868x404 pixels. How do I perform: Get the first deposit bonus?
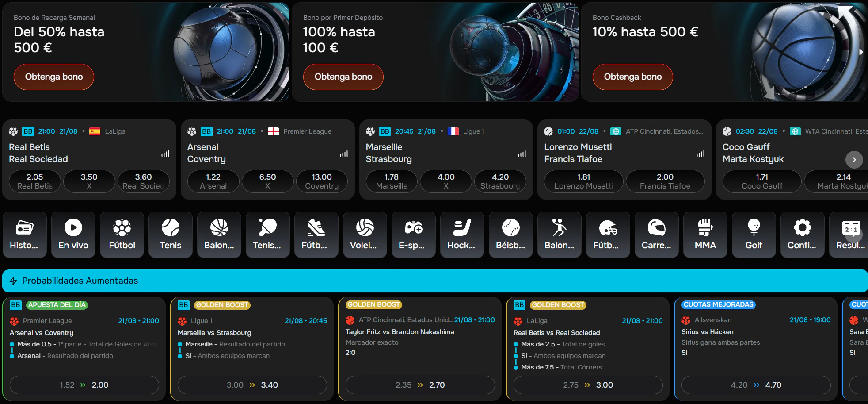tap(343, 77)
